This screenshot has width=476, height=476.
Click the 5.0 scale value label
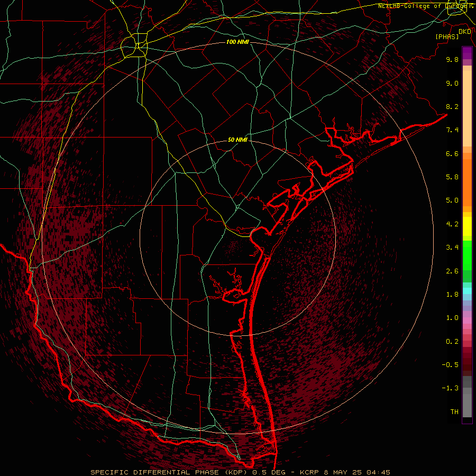452,200
